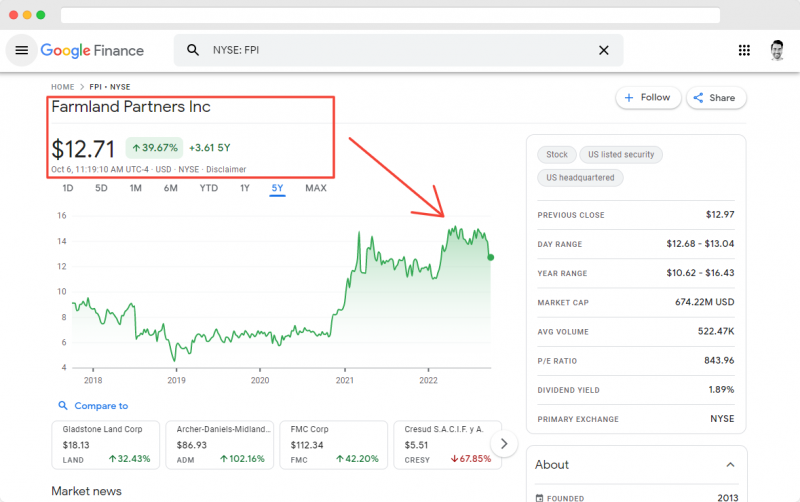800x502 pixels.
Task: Click the Stock tag chip
Action: coord(557,155)
